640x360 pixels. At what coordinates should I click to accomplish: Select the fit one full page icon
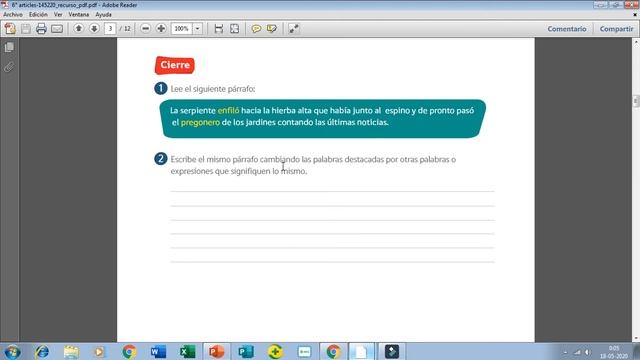(x=235, y=29)
